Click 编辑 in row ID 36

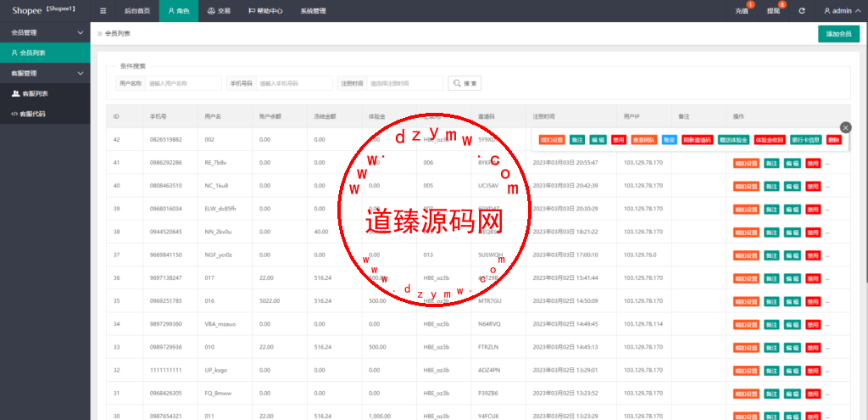[793, 278]
